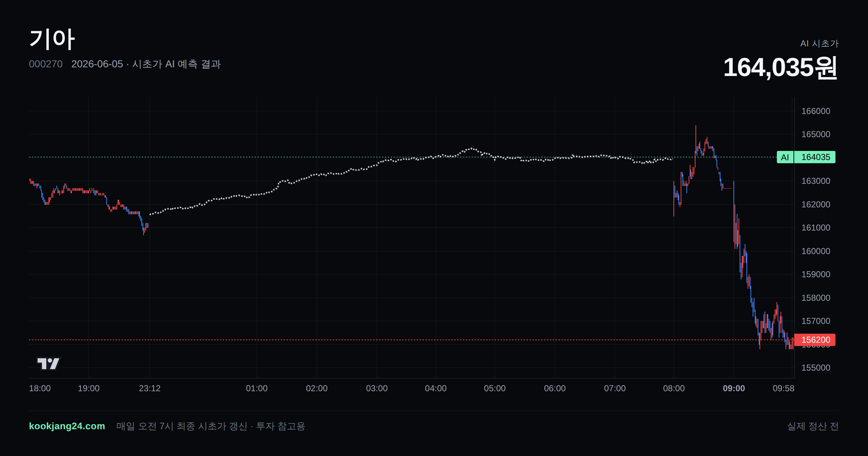Click the 163000 price axis value
Image resolution: width=868 pixels, height=456 pixels.
pyautogui.click(x=816, y=181)
